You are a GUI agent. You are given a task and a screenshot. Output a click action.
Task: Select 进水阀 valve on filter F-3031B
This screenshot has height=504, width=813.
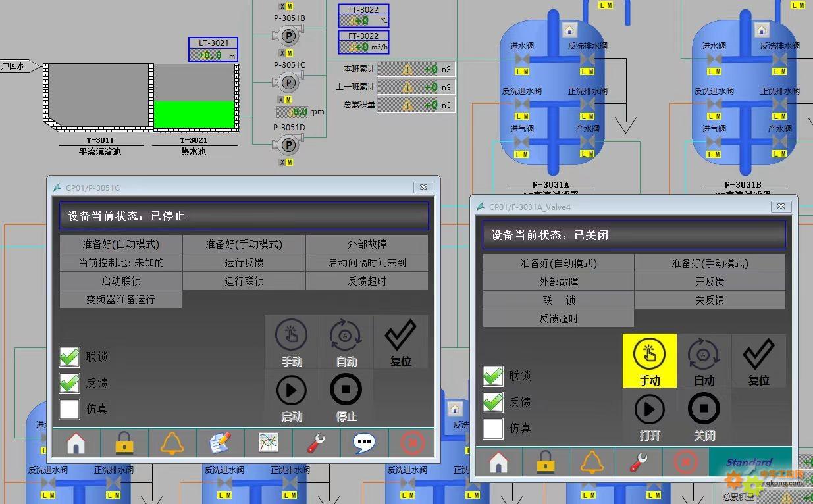[x=714, y=59]
